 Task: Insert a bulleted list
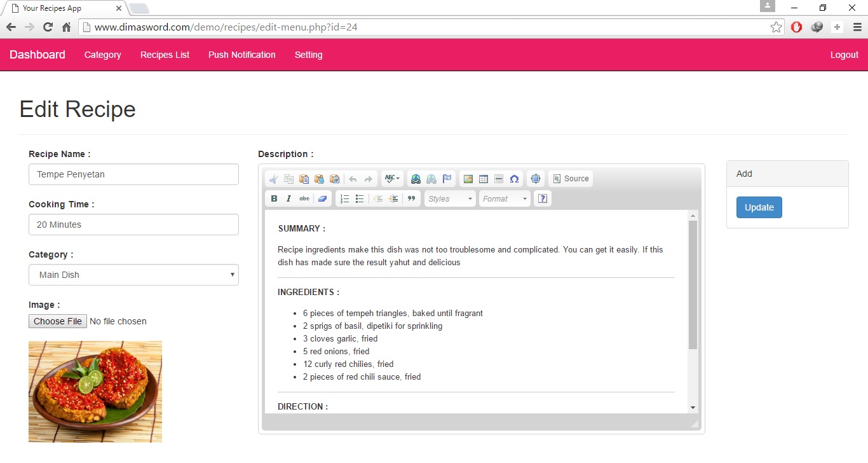(x=360, y=199)
